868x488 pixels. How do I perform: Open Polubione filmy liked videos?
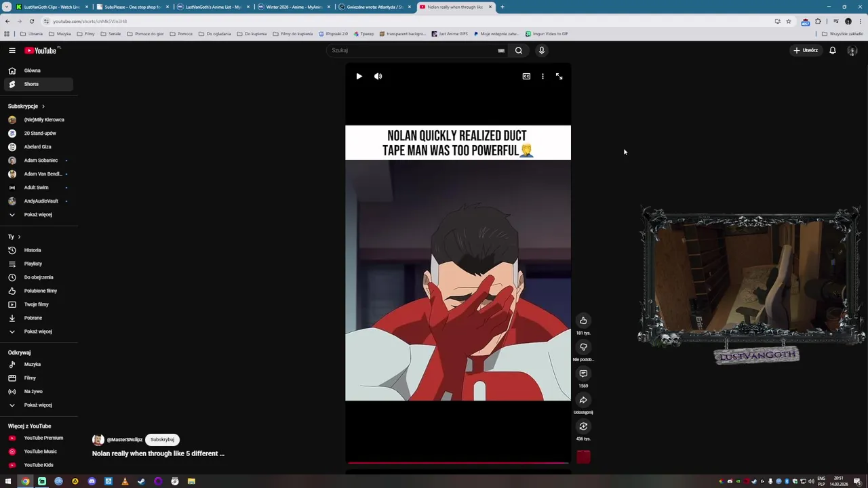[38, 291]
